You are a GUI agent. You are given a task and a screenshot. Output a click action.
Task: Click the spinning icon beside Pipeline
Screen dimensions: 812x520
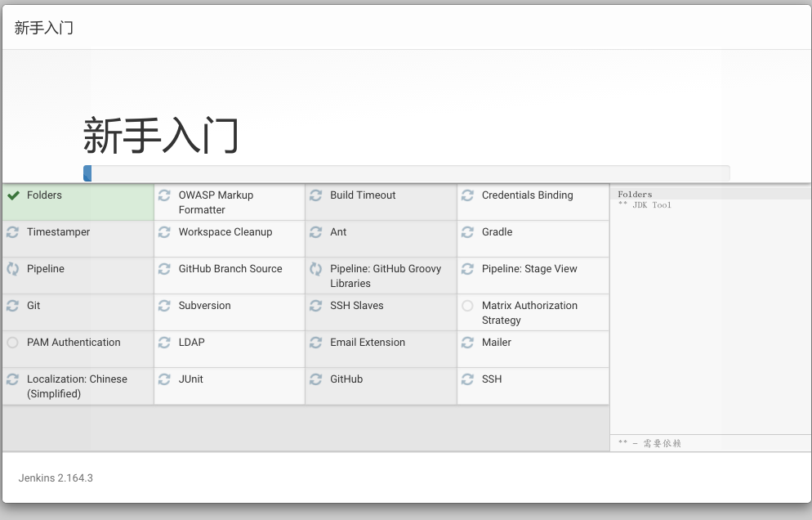coord(13,269)
